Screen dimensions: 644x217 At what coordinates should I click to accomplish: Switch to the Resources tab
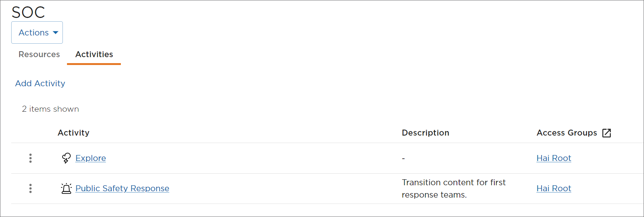39,55
